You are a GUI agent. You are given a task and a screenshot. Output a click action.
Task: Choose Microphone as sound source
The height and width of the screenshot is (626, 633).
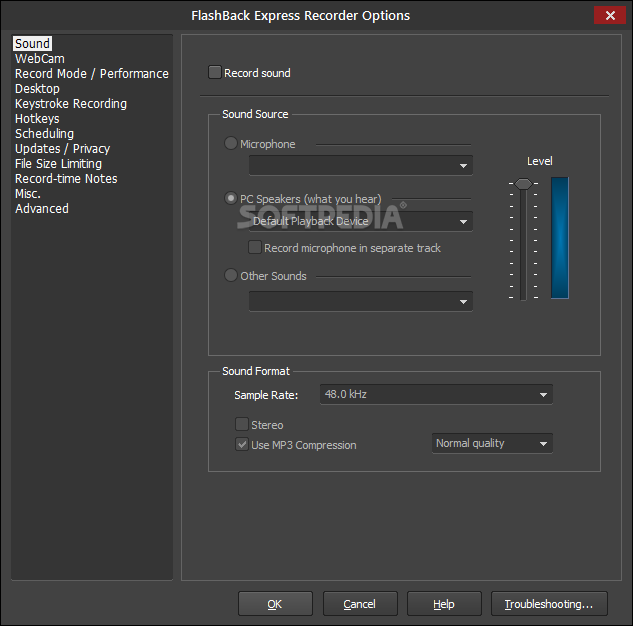click(x=231, y=143)
